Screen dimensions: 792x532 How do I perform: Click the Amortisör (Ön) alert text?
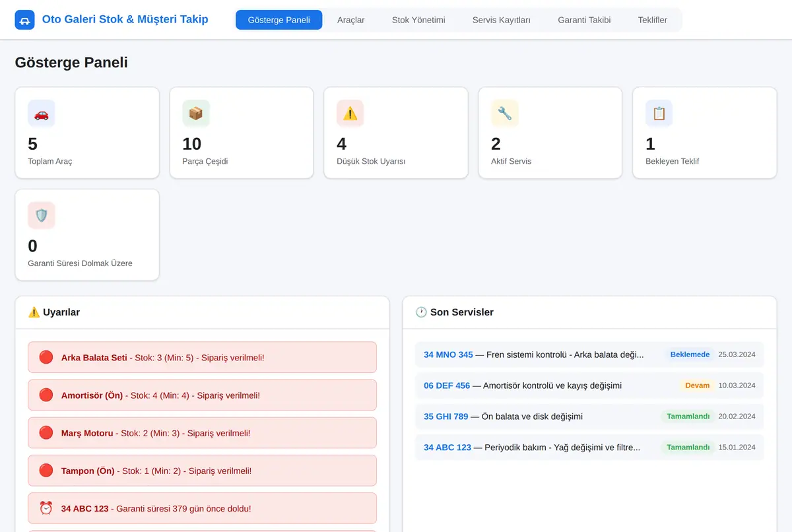(160, 395)
